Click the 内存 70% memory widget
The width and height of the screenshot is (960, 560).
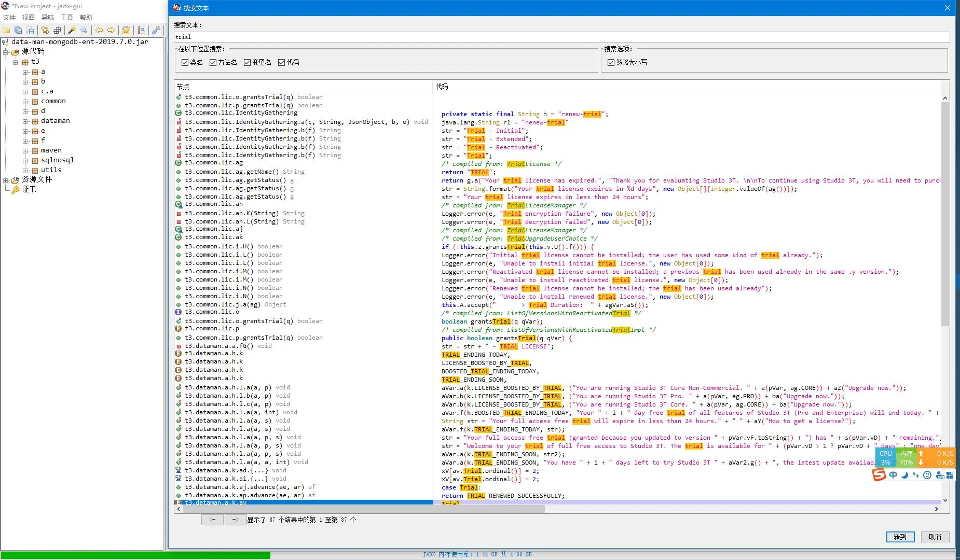tap(906, 457)
